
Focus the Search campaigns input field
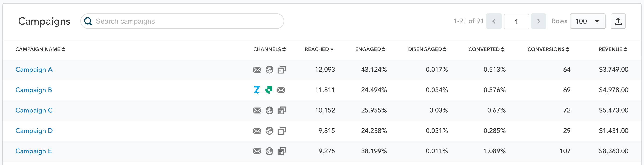[x=182, y=21]
